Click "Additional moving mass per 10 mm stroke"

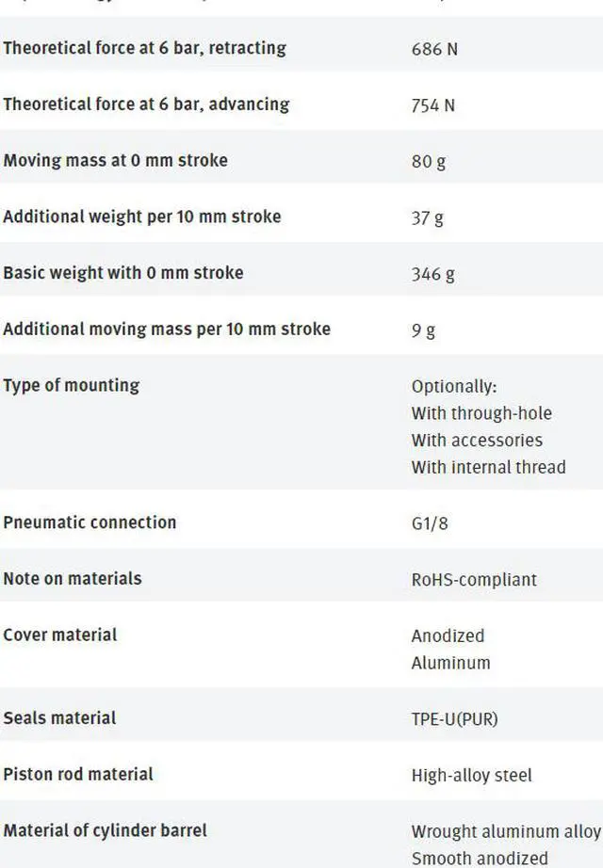pos(167,330)
